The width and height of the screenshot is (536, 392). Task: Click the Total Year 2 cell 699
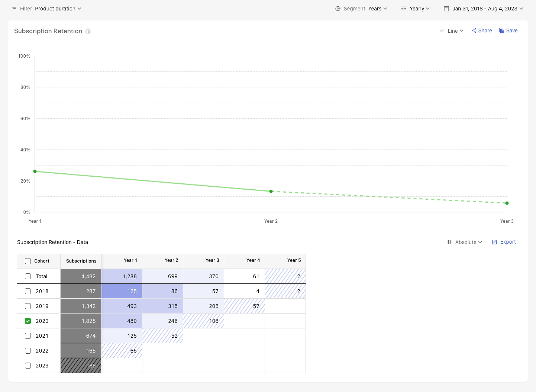pos(163,276)
